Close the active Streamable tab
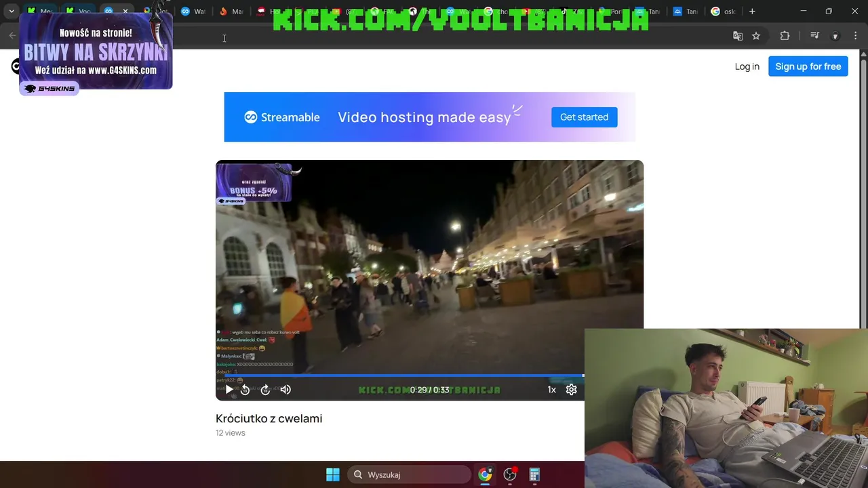The width and height of the screenshot is (868, 488). pyautogui.click(x=125, y=12)
